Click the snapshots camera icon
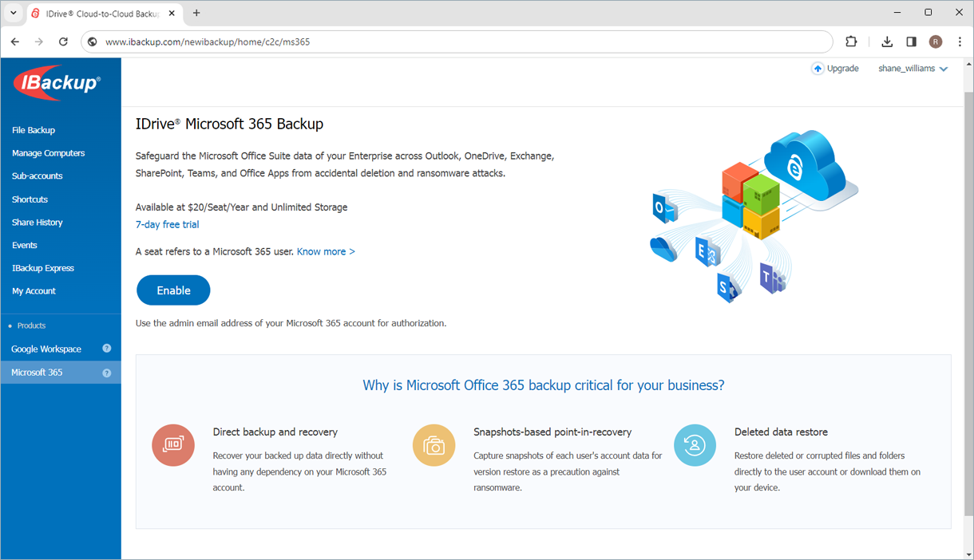The width and height of the screenshot is (974, 560). (434, 445)
